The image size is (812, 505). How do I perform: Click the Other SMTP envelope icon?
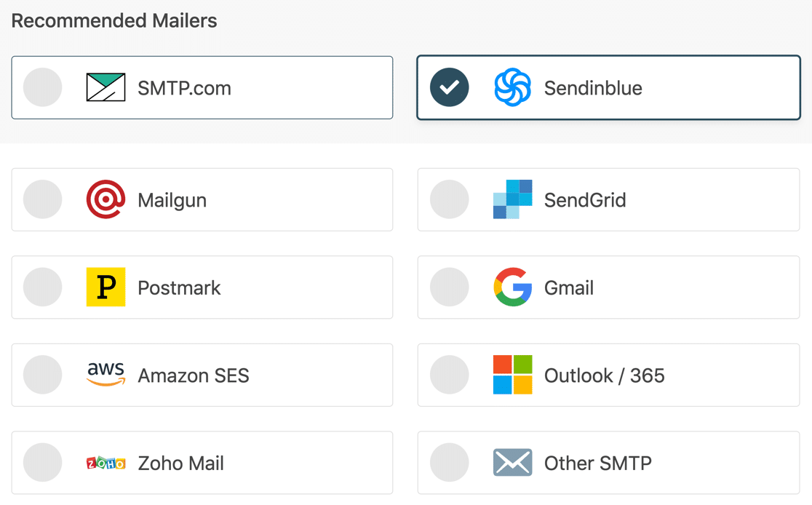pos(514,463)
